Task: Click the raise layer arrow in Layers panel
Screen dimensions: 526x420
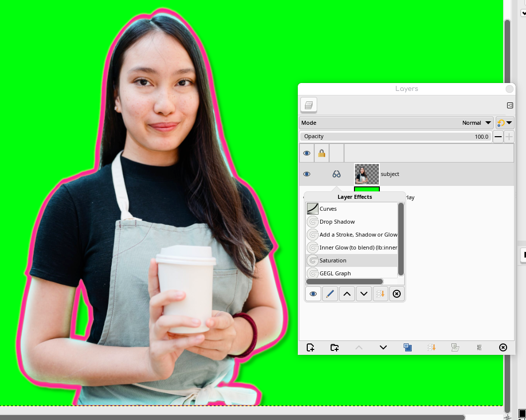Action: pos(358,347)
